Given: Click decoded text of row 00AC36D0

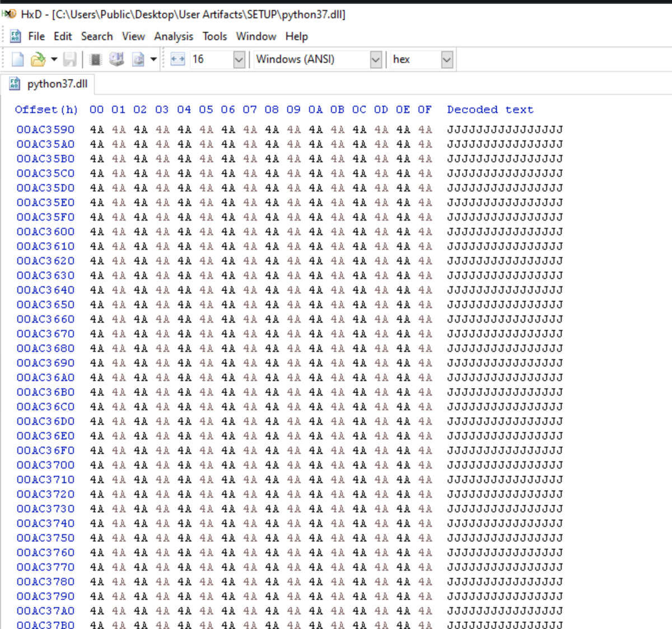Looking at the screenshot, I should click(x=505, y=421).
